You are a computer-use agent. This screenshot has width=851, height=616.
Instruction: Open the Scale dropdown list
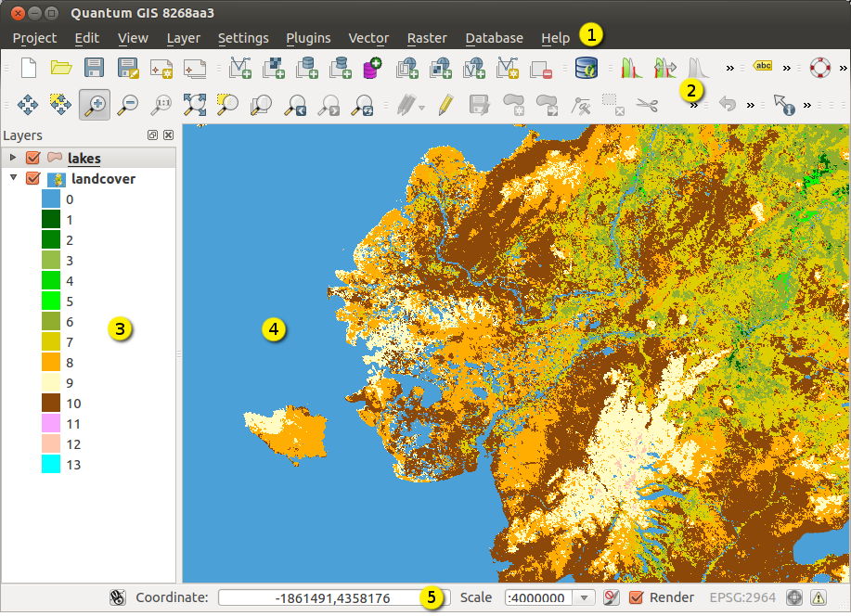[584, 597]
